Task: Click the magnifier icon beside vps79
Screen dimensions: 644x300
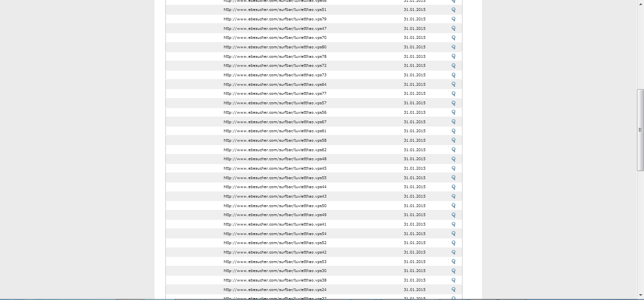Action: click(454, 19)
